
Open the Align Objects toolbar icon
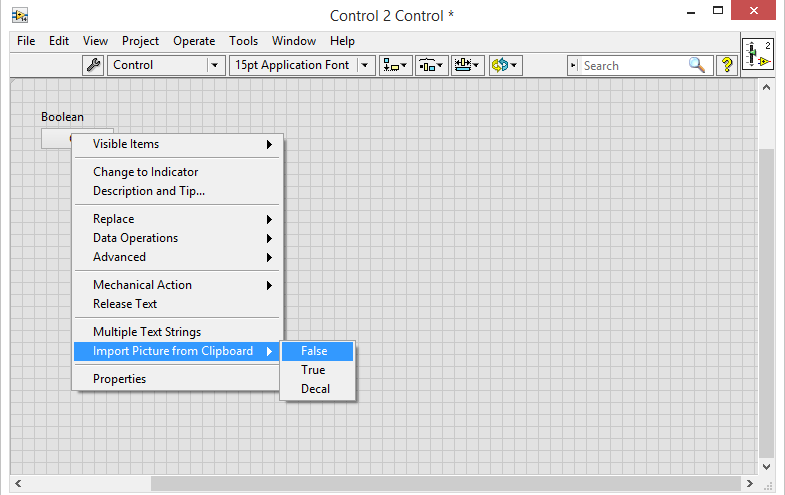396,65
